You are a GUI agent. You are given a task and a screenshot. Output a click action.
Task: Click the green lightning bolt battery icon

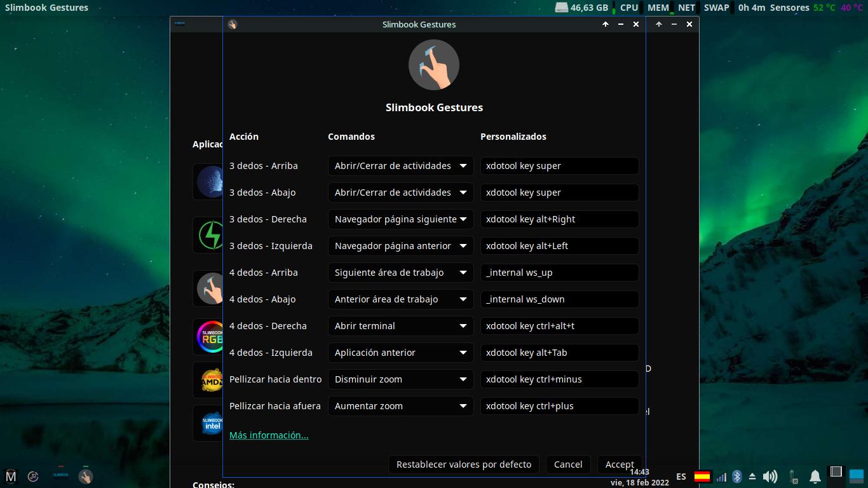[210, 235]
